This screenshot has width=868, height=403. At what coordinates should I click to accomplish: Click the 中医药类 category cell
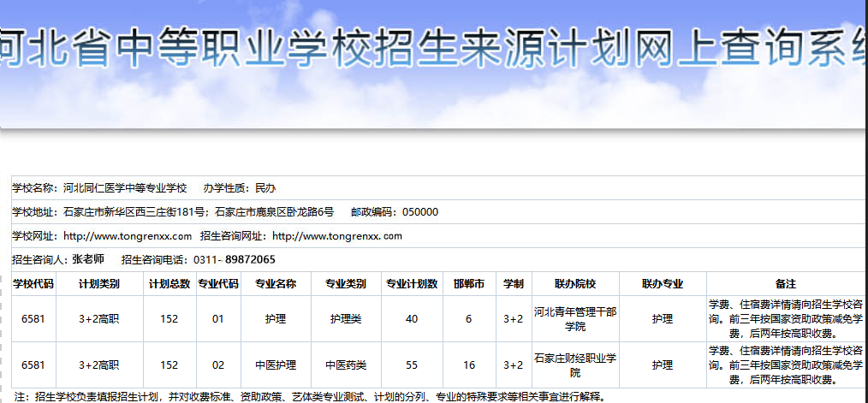click(346, 365)
